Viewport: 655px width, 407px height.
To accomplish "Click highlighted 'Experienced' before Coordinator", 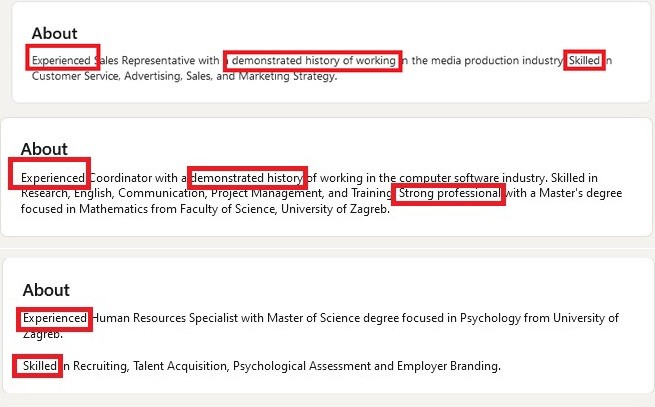I will [x=50, y=173].
